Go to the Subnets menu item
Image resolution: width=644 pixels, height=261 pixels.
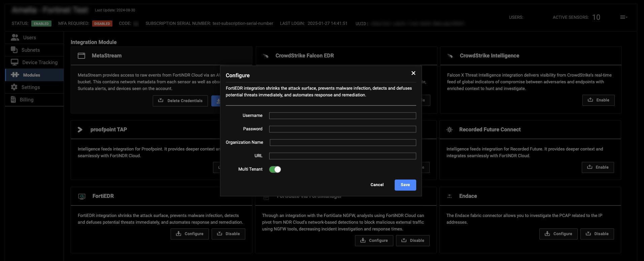pyautogui.click(x=30, y=50)
